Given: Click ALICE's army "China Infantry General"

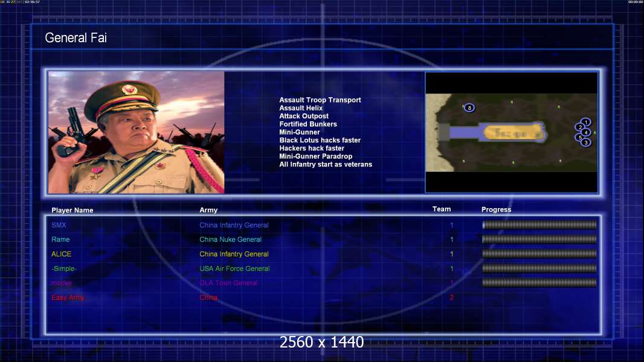Looking at the screenshot, I should [x=234, y=254].
